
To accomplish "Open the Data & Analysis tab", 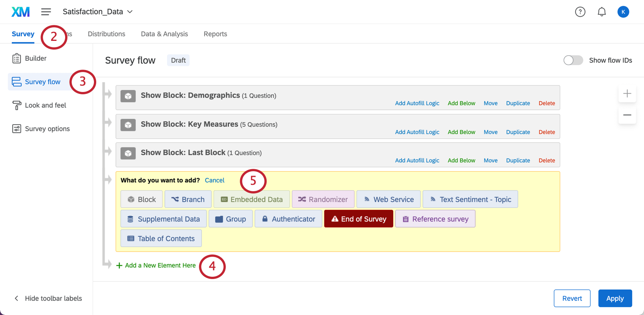I will 164,34.
